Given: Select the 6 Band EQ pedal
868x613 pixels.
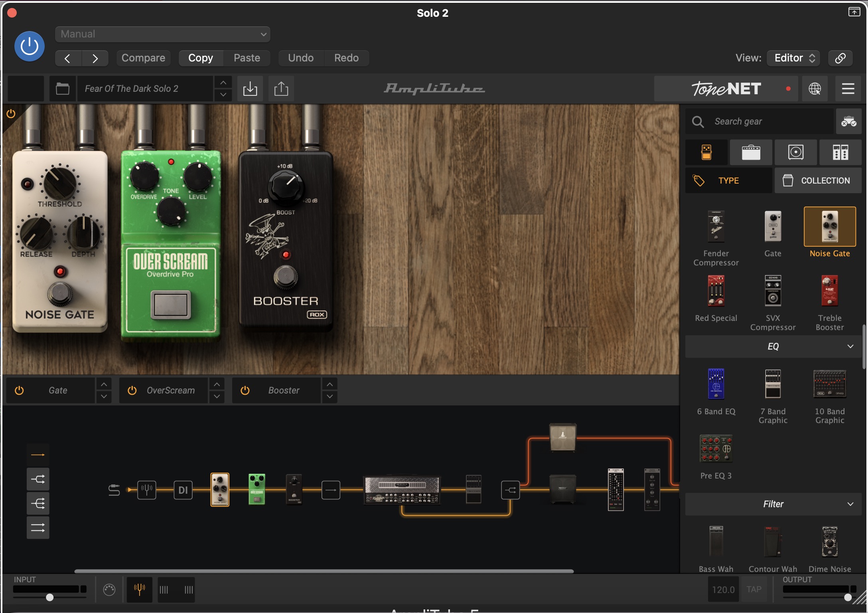Looking at the screenshot, I should [x=716, y=384].
